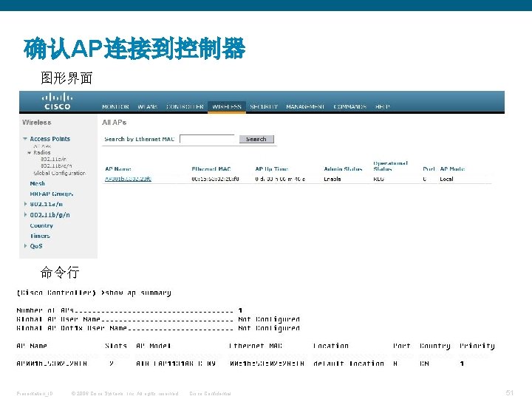Select the WIRELESS menu tab
Image resolution: width=532 pixels, height=399 pixels.
point(227,106)
